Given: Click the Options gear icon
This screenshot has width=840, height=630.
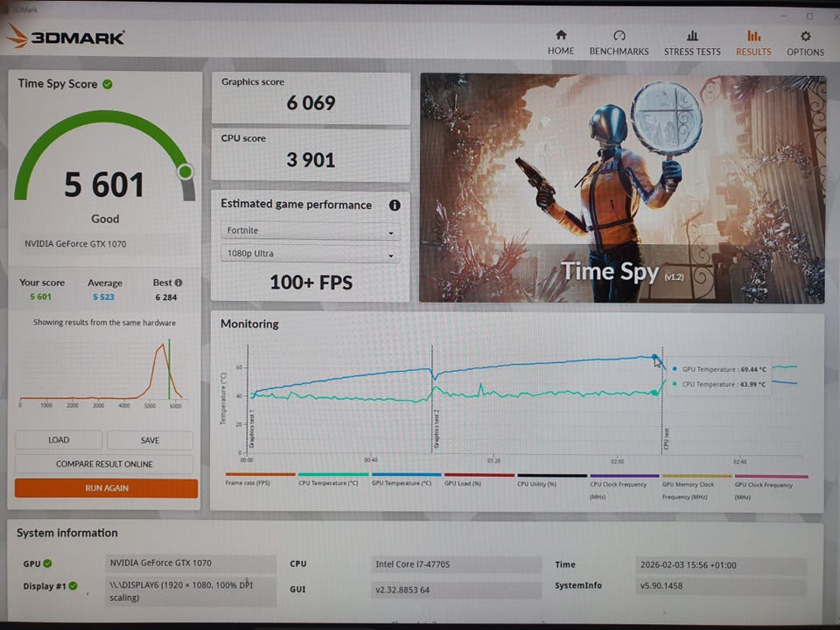Looking at the screenshot, I should coord(805,36).
